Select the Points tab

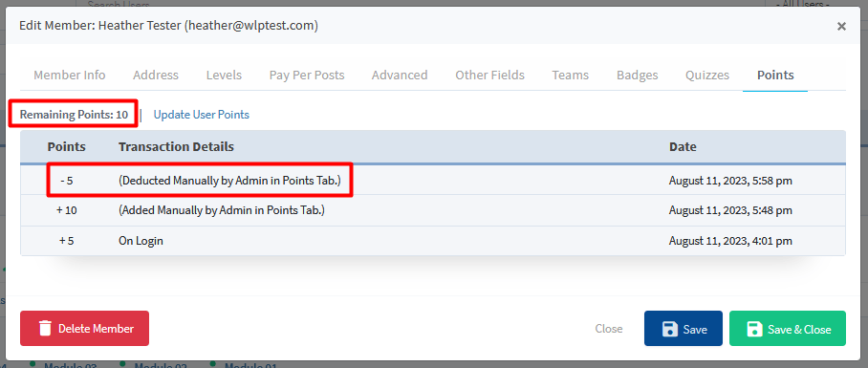775,76
